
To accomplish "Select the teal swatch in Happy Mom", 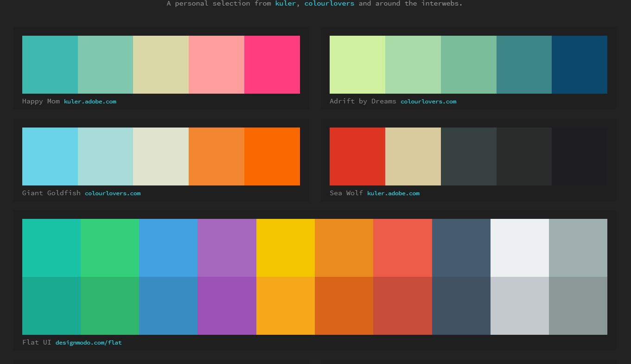I will 50,64.
